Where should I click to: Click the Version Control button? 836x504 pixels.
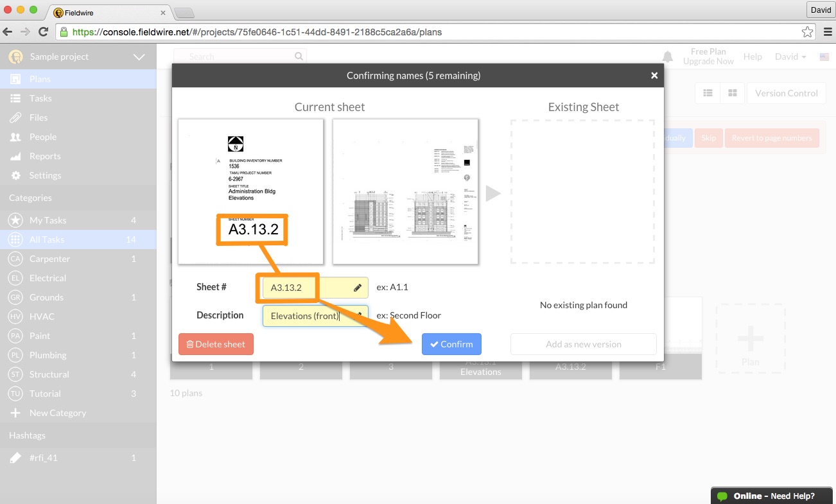786,93
